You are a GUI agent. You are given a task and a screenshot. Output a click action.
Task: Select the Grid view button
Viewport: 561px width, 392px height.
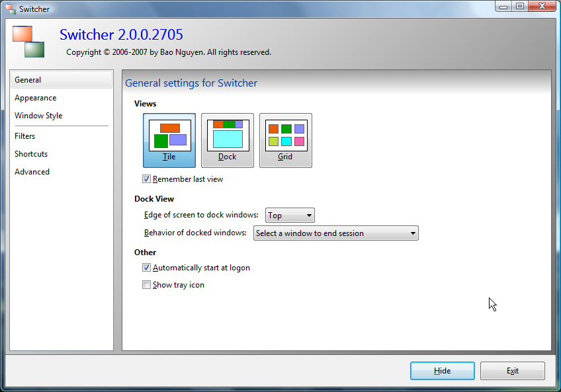286,140
